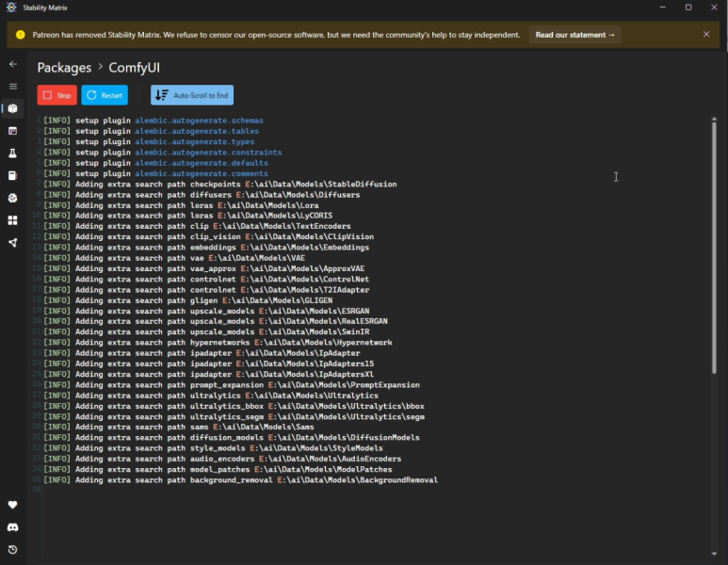Viewport: 728px width, 565px height.
Task: Open the Packages cube icon in sidebar
Action: (x=13, y=108)
